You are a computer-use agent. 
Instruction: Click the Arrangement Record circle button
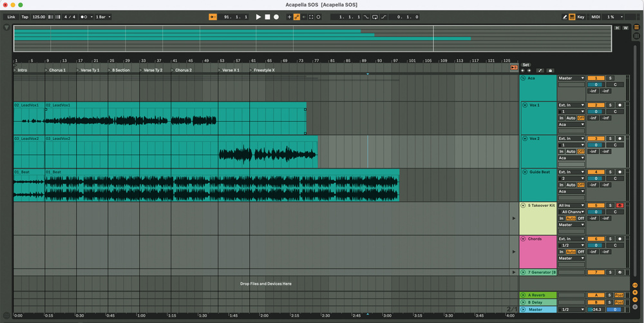pyautogui.click(x=276, y=17)
